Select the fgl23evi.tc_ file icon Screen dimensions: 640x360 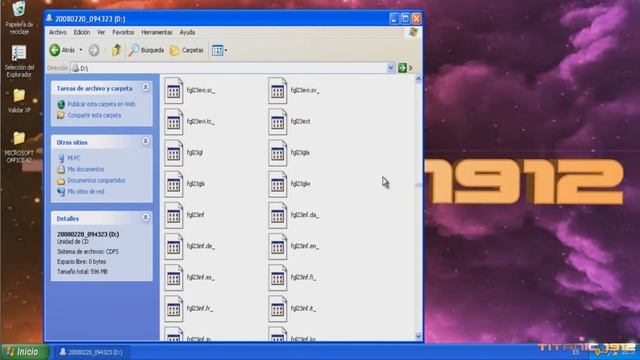click(x=174, y=122)
